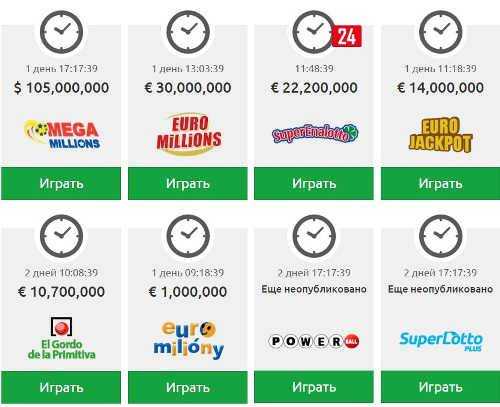Select the Euro Miljóny logo
500x407 pixels.
point(189,340)
